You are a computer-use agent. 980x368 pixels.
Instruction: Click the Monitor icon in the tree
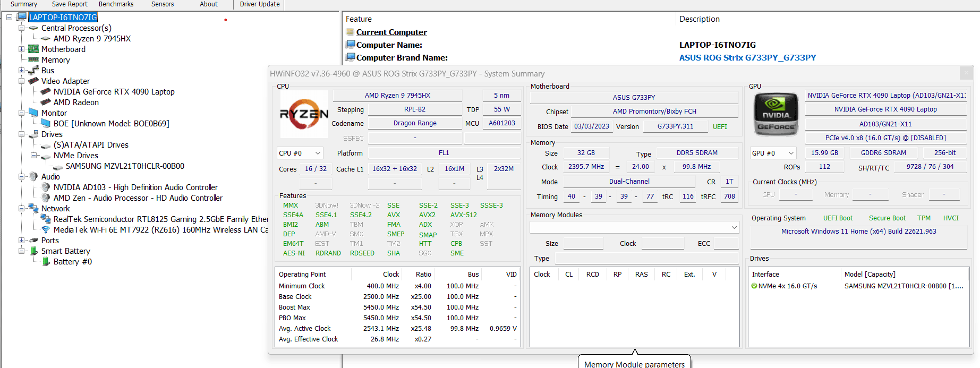coord(33,113)
